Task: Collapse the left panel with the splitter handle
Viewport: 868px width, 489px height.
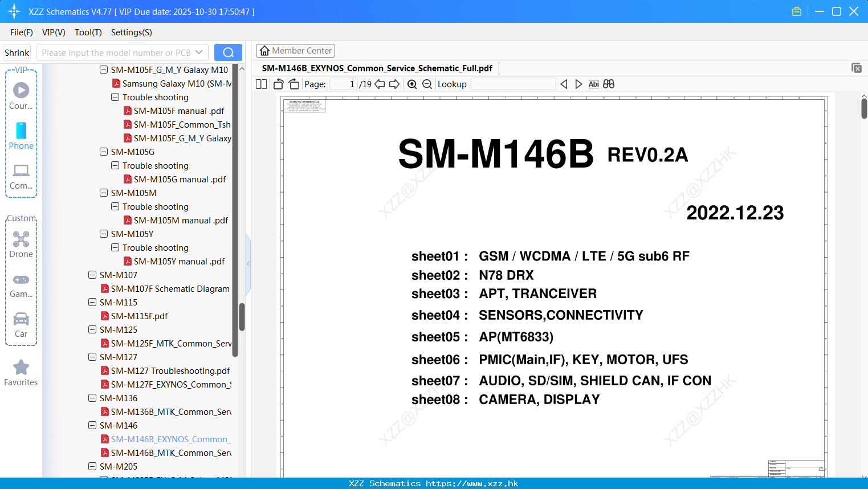Action: pyautogui.click(x=248, y=263)
